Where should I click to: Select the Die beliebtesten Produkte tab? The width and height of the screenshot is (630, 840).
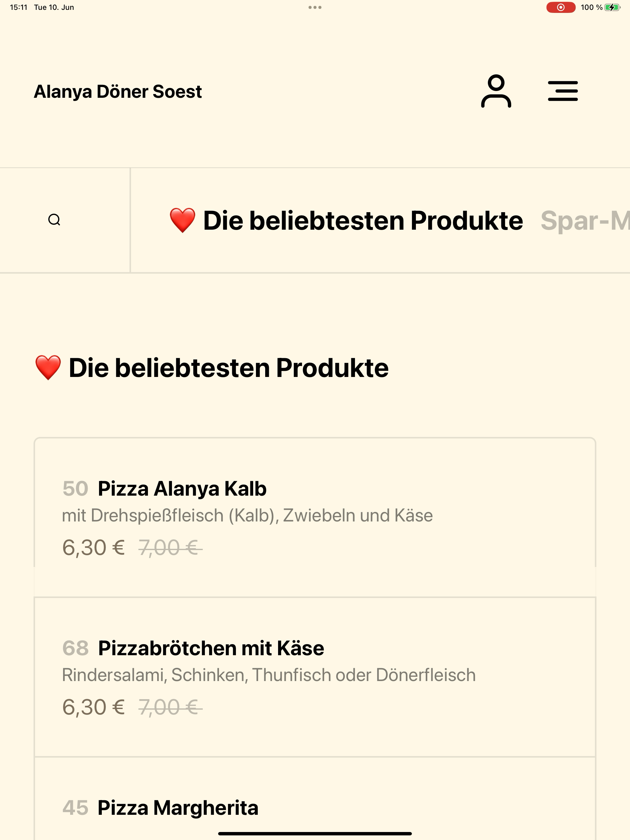click(x=346, y=220)
